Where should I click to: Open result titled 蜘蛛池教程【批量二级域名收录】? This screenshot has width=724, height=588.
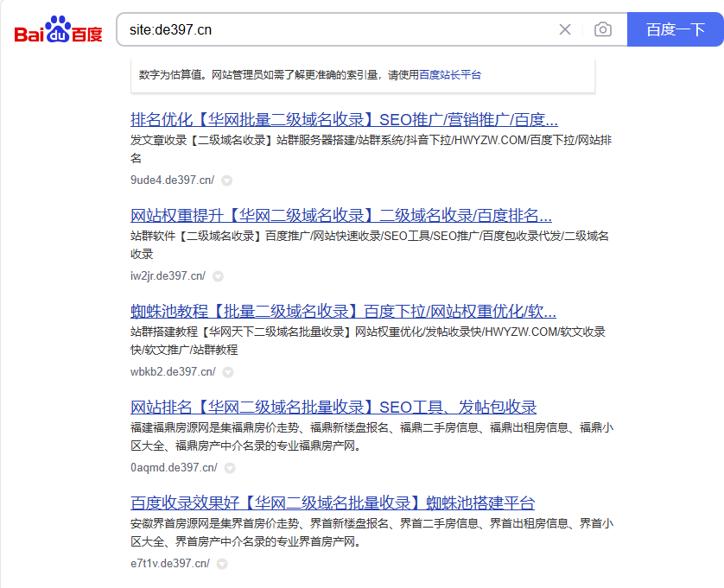pos(343,312)
